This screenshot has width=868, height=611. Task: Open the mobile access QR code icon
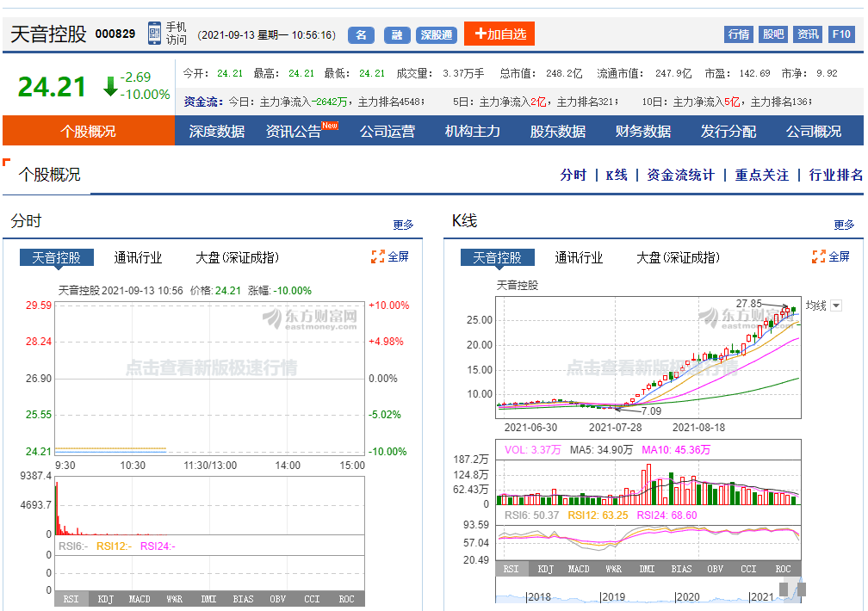(x=154, y=34)
